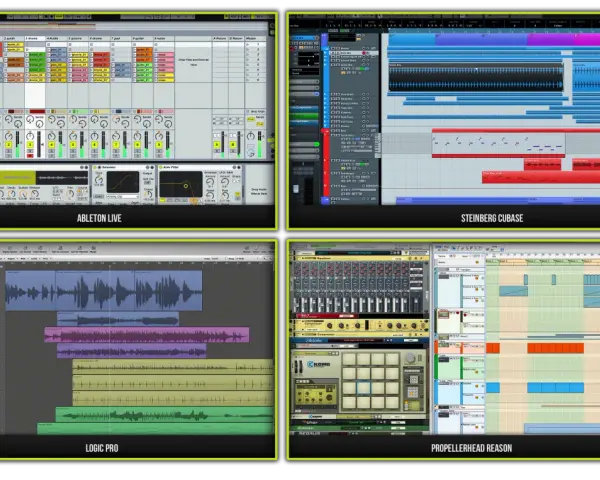Adjust the Cubase inspector channel fader

[296, 188]
